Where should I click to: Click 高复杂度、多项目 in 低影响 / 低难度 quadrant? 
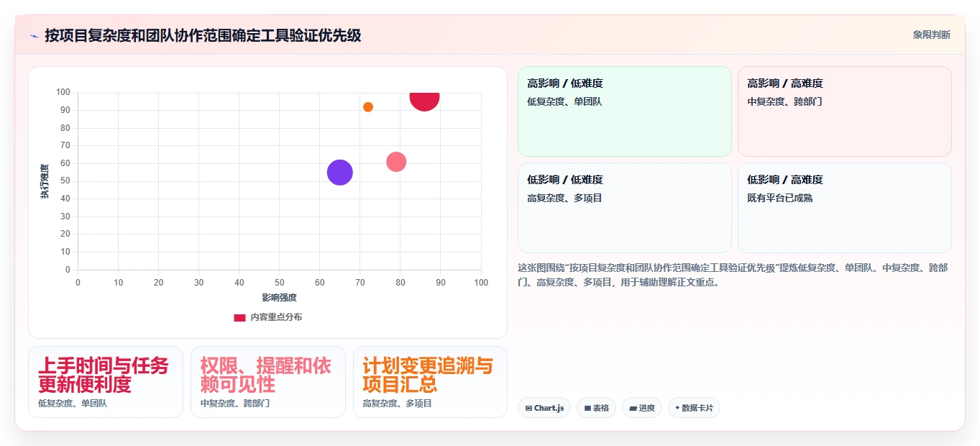[x=564, y=198]
